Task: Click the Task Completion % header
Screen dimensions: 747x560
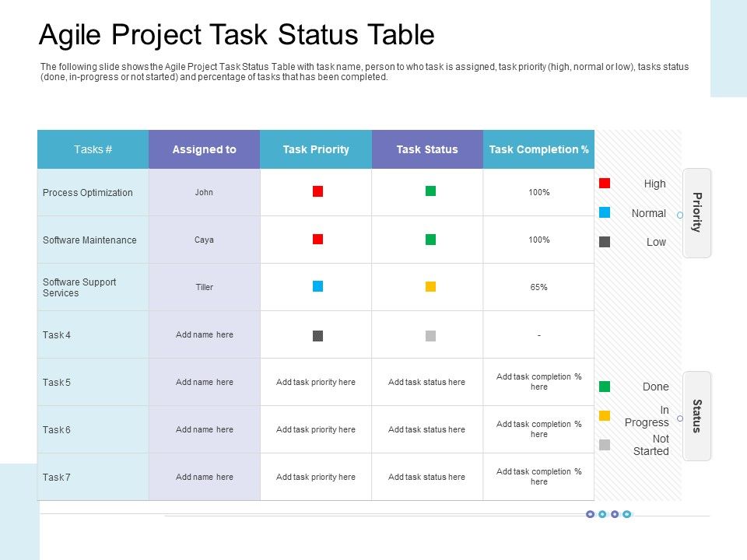Action: click(x=538, y=149)
